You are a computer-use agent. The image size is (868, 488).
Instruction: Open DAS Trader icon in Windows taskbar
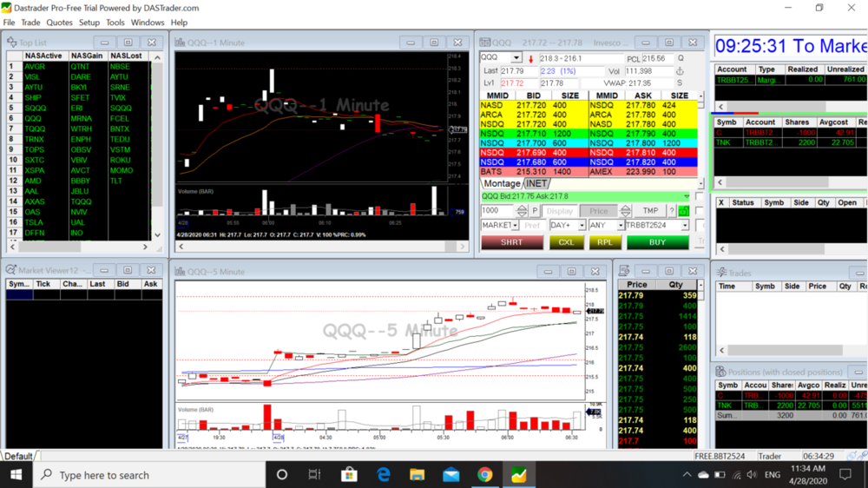coord(518,475)
